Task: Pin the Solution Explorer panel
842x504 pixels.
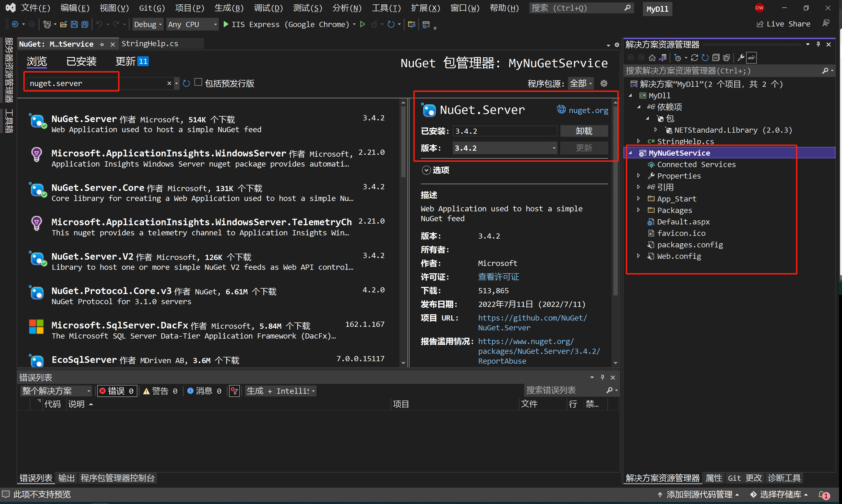Action: click(818, 45)
